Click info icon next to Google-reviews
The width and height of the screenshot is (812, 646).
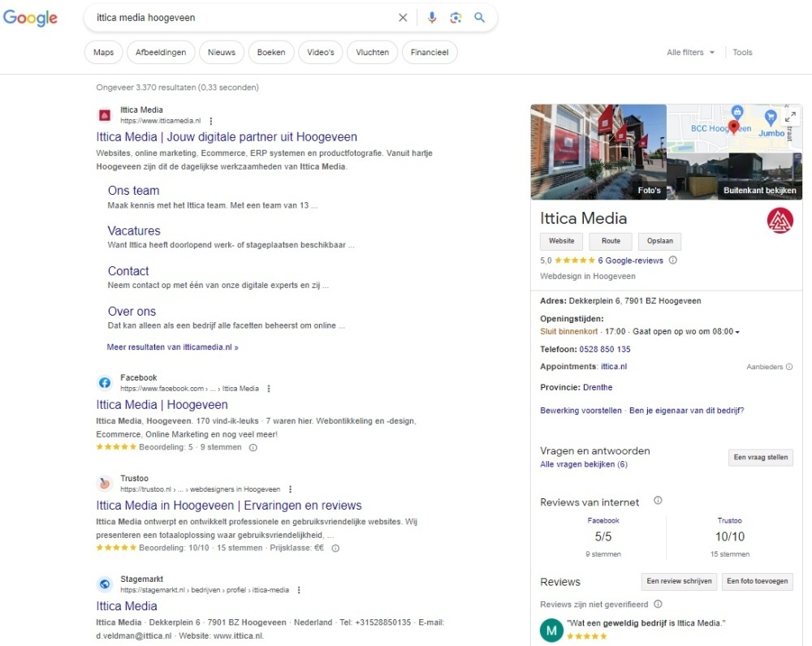click(673, 261)
